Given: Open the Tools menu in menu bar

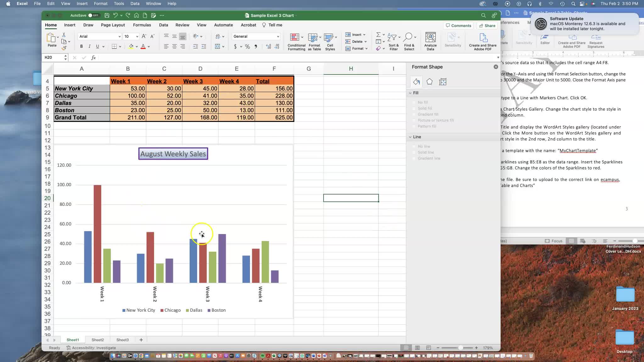Looking at the screenshot, I should [x=119, y=3].
